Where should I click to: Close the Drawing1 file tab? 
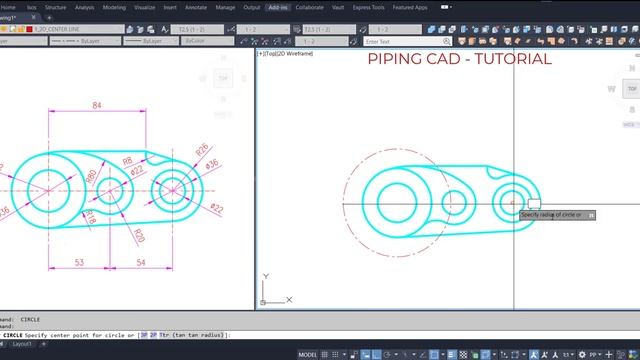tap(33, 18)
